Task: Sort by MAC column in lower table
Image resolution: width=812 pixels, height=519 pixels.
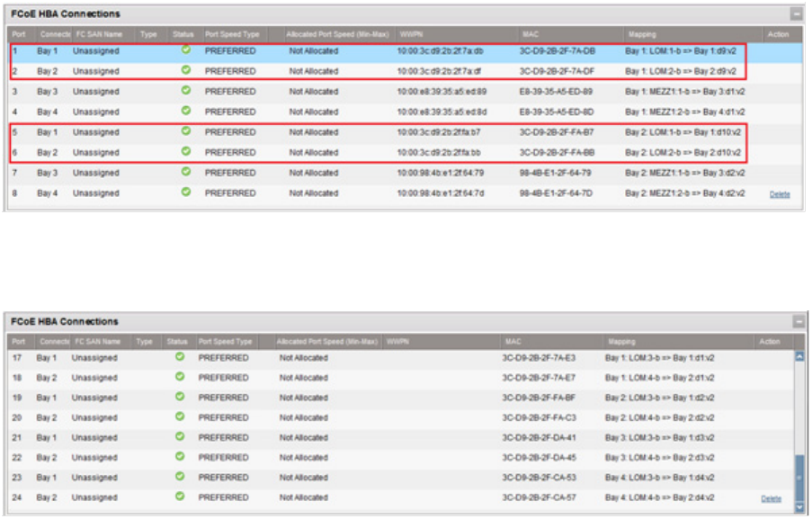Action: 513,342
